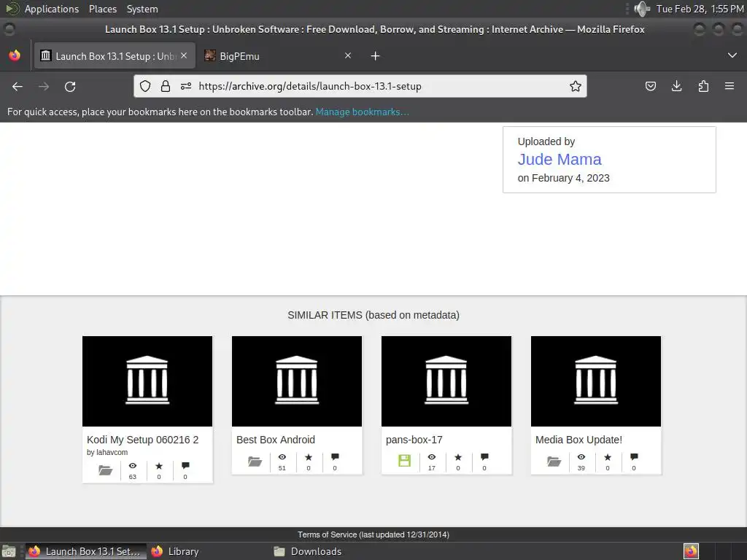The image size is (747, 560).
Task: Select the Launch Box 13.1 Setup tab
Action: 115,55
